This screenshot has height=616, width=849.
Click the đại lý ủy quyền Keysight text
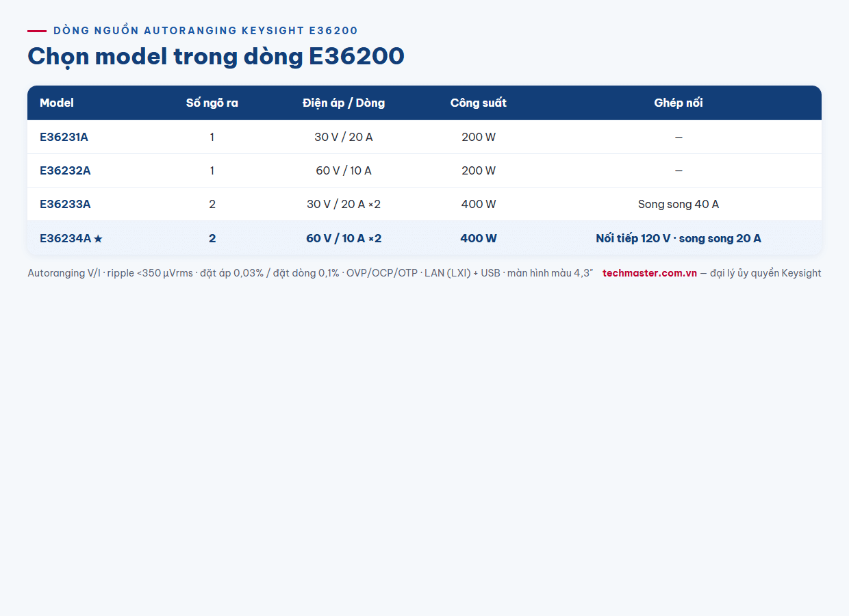pos(765,273)
